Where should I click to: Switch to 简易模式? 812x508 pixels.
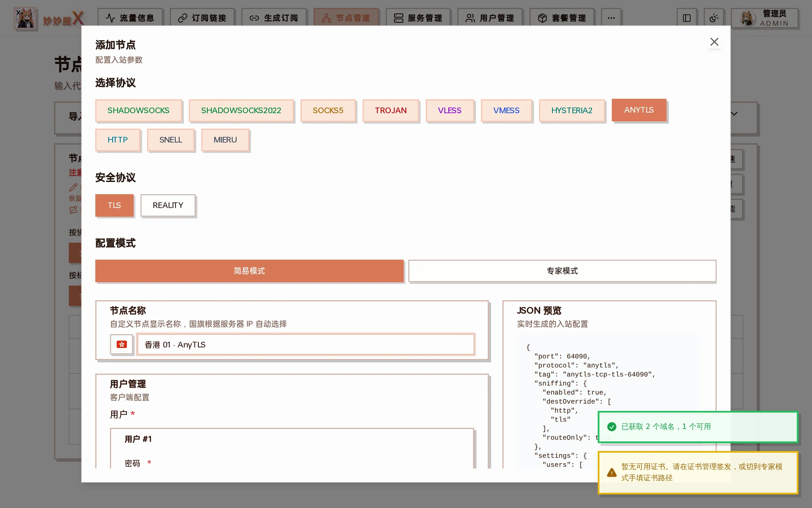[249, 271]
